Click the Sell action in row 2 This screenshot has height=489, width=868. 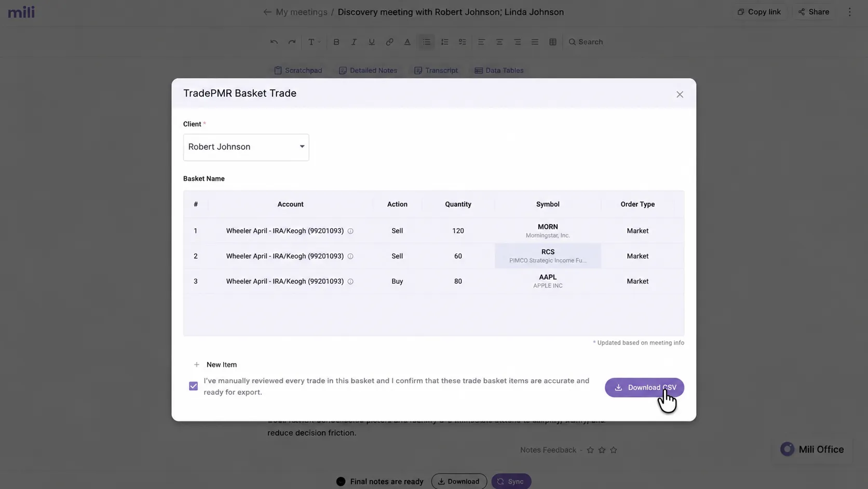[397, 256]
